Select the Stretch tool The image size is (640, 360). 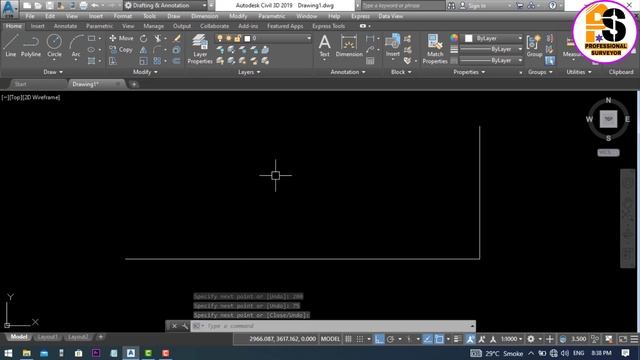[113, 61]
